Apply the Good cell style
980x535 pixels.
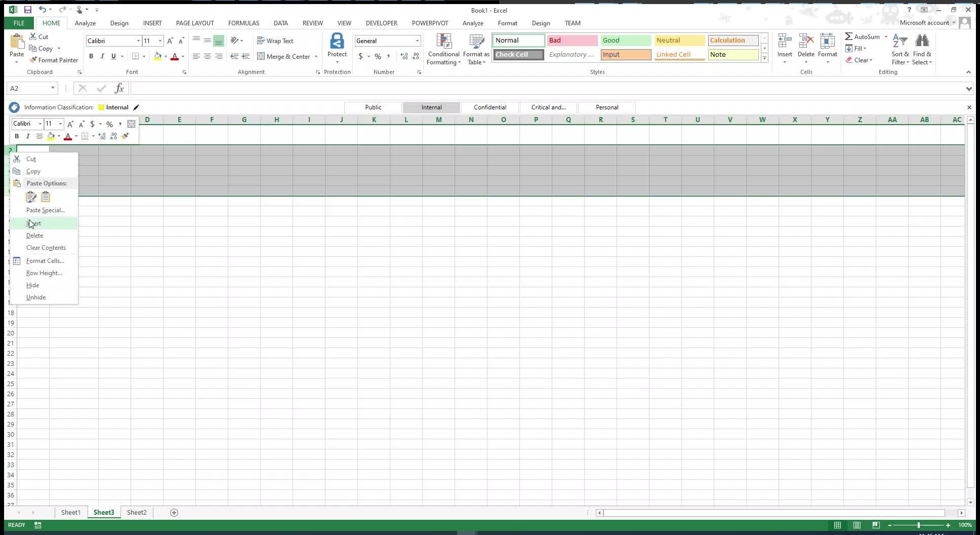point(626,41)
